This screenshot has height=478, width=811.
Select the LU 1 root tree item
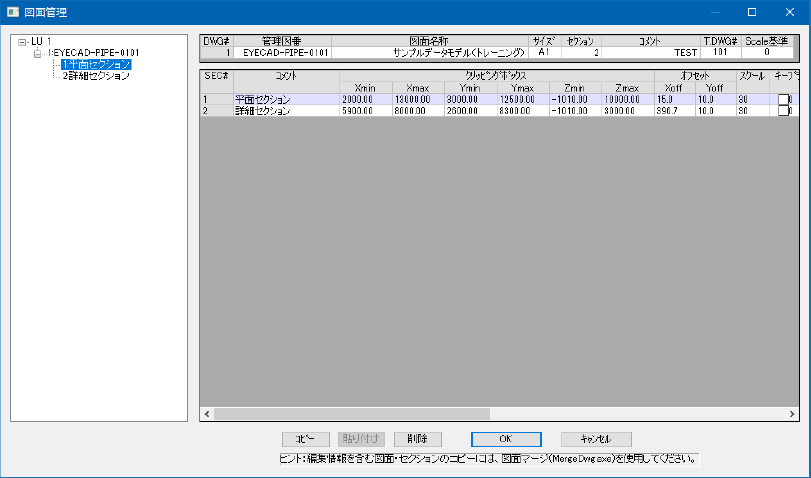(x=41, y=41)
